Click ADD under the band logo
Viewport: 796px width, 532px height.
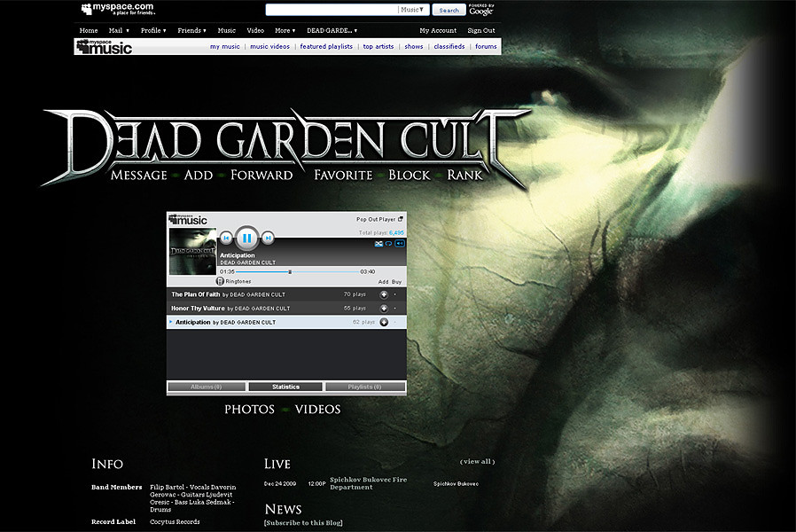click(x=199, y=176)
